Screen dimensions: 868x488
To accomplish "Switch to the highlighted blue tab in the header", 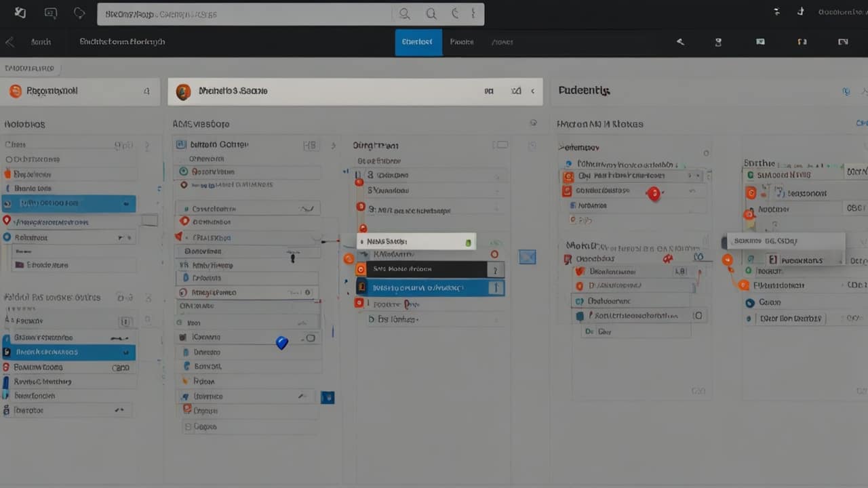I will coord(418,41).
